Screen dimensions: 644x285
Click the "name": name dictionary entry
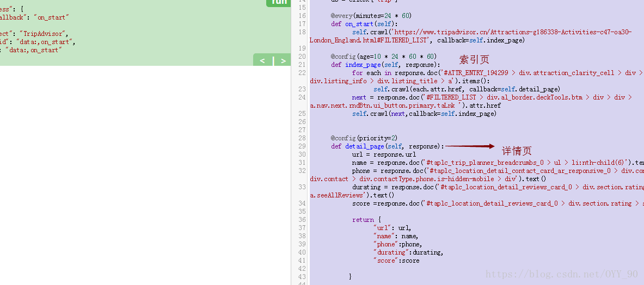pos(396,236)
